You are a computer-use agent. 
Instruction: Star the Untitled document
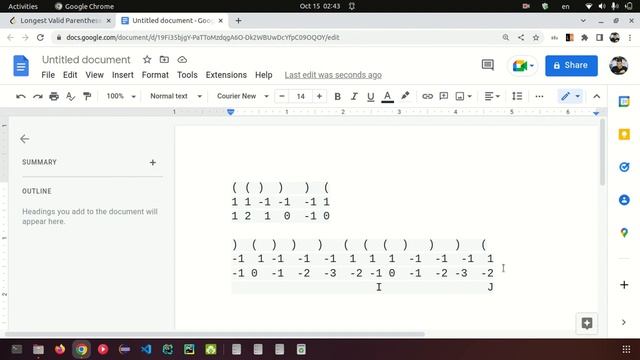(x=147, y=60)
